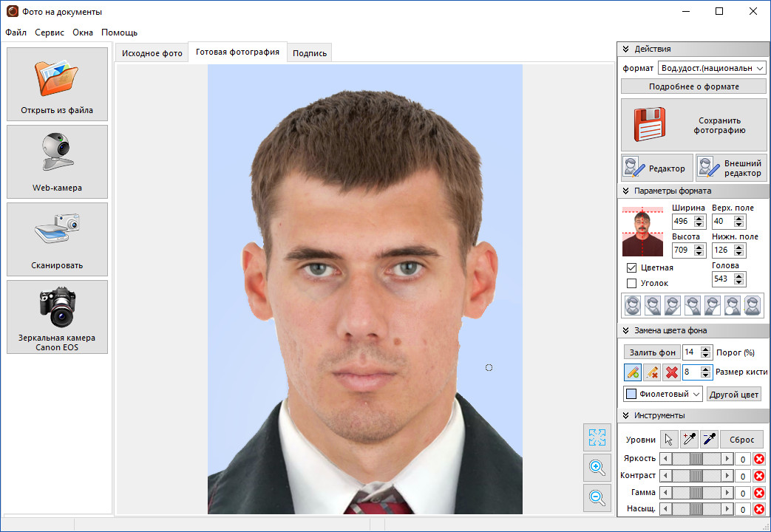This screenshot has height=532, width=771.
Task: Switch to Исходное фото tab
Action: [x=152, y=53]
